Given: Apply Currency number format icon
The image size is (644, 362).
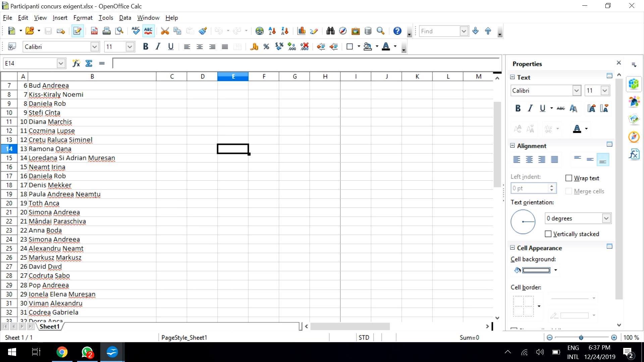Looking at the screenshot, I should tap(254, 47).
